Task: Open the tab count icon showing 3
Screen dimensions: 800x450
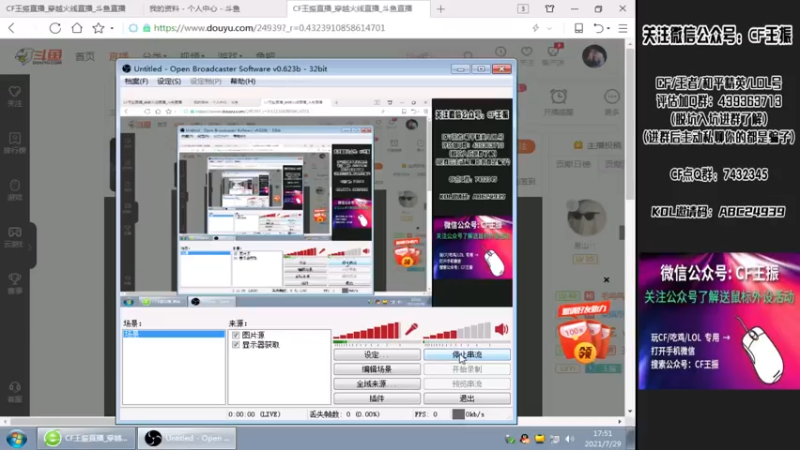Action: (x=523, y=9)
